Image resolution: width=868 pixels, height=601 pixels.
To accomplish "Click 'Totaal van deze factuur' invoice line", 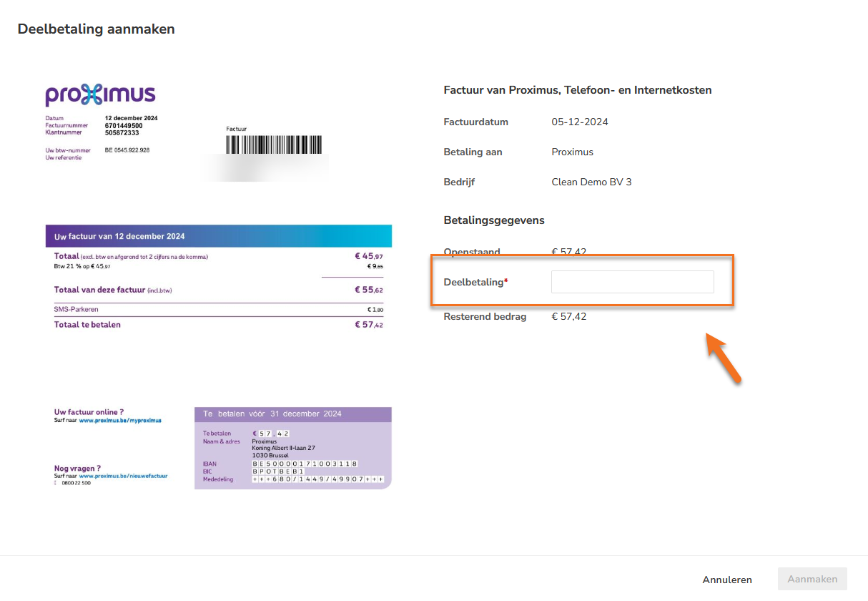I will 218,290.
